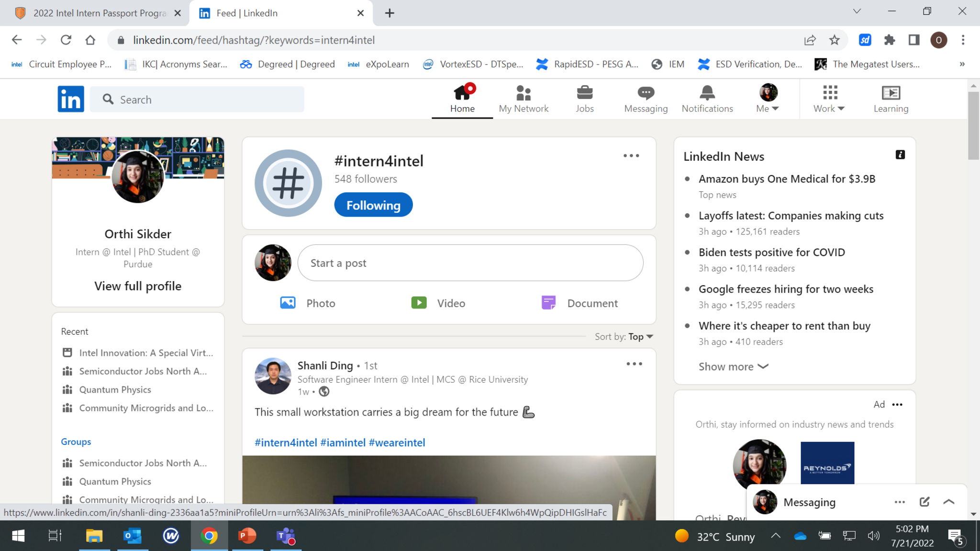Click the Document post icon
980x551 pixels.
click(548, 303)
